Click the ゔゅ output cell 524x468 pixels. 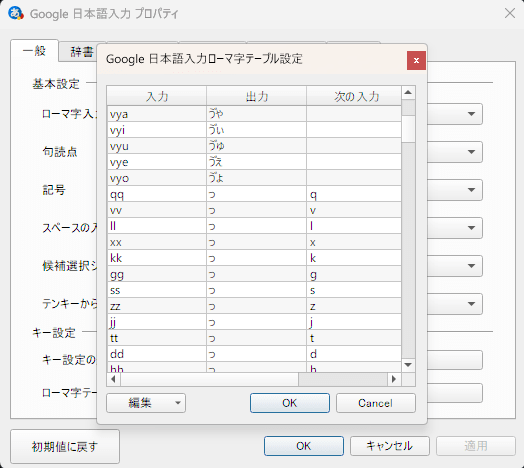click(256, 146)
